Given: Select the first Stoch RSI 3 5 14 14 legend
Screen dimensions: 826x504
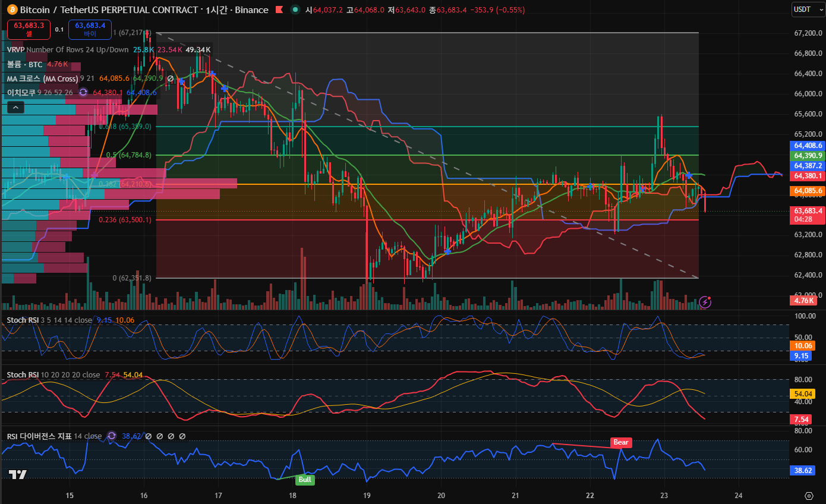Looking at the screenshot, I should tap(49, 320).
